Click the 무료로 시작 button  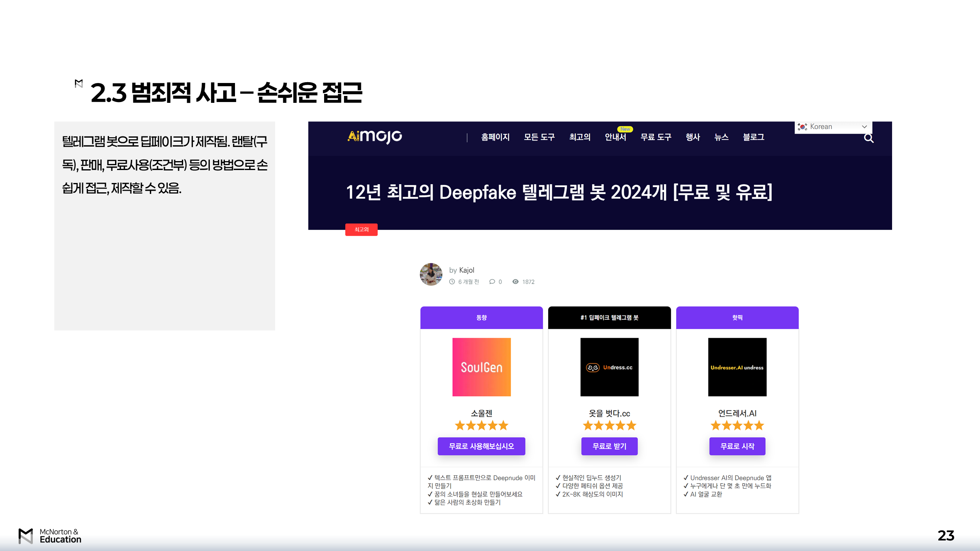pyautogui.click(x=737, y=446)
